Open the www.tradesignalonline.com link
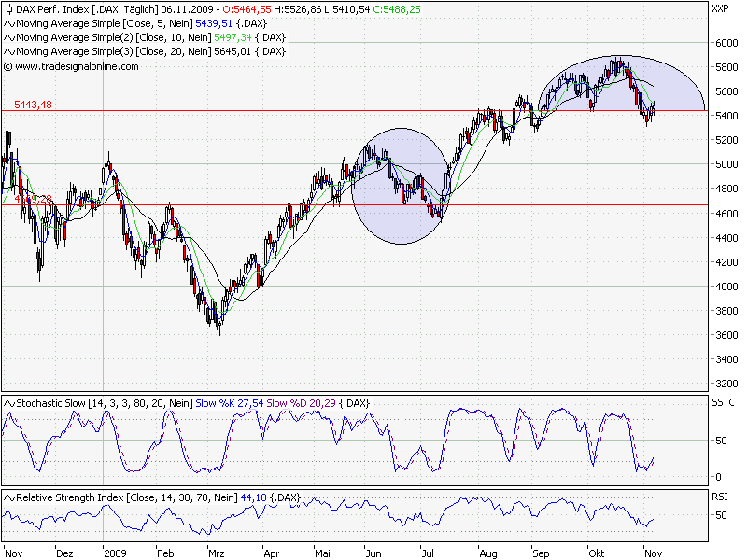This screenshot has height=560, width=747. (x=77, y=66)
